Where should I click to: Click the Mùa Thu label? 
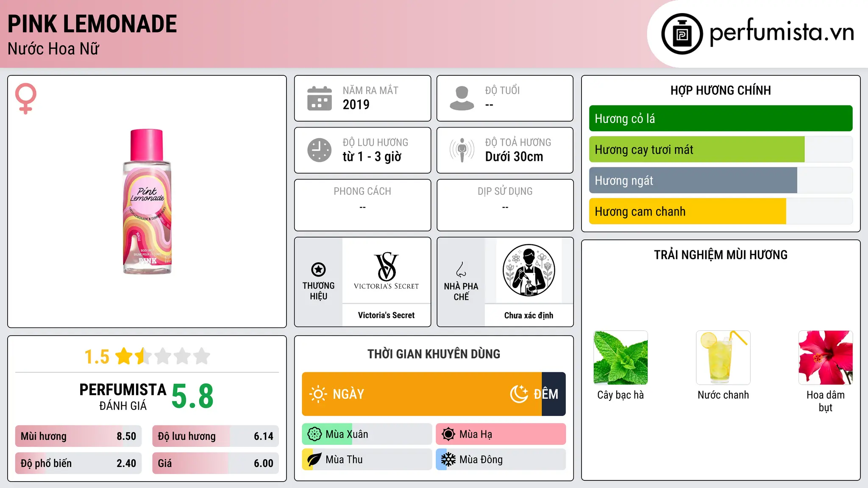(344, 460)
